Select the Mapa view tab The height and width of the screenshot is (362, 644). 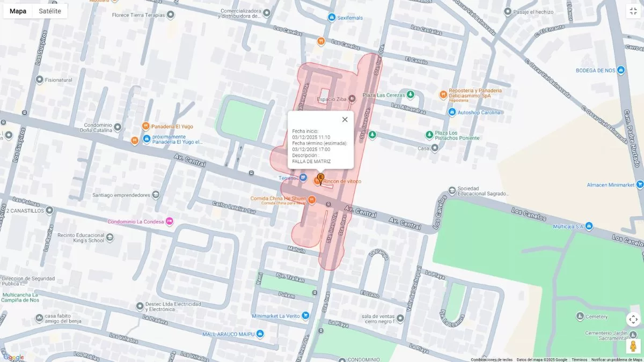18,11
